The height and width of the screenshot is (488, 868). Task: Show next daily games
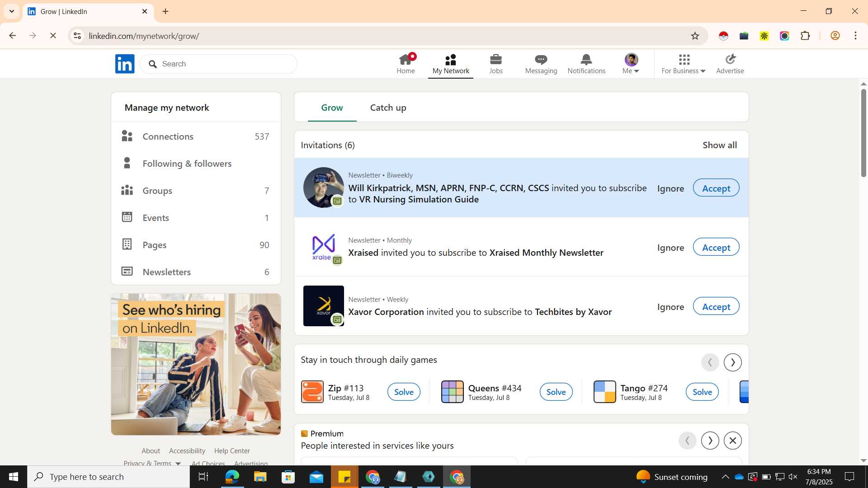coord(733,362)
